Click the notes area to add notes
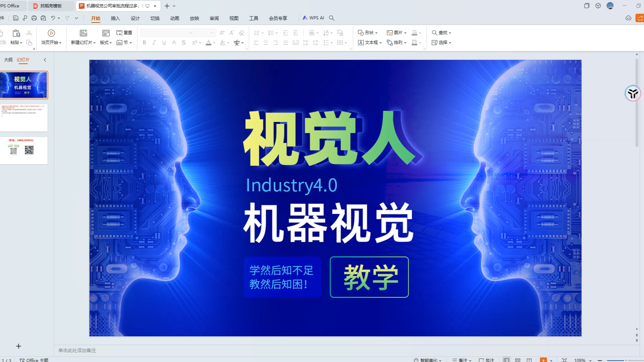Viewport: 644px width, 362px height. tap(347, 350)
